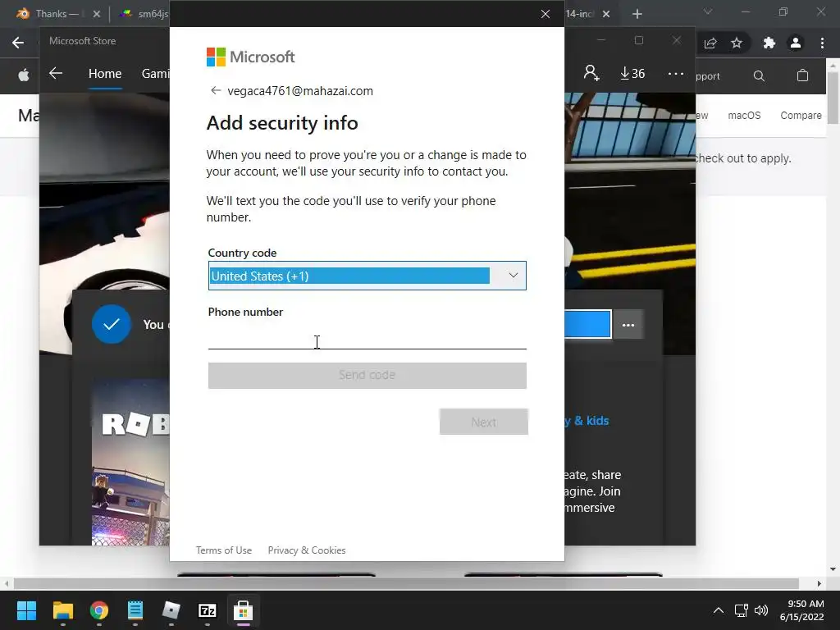
Task: Click the Compare link on Apple page
Action: pyautogui.click(x=801, y=115)
